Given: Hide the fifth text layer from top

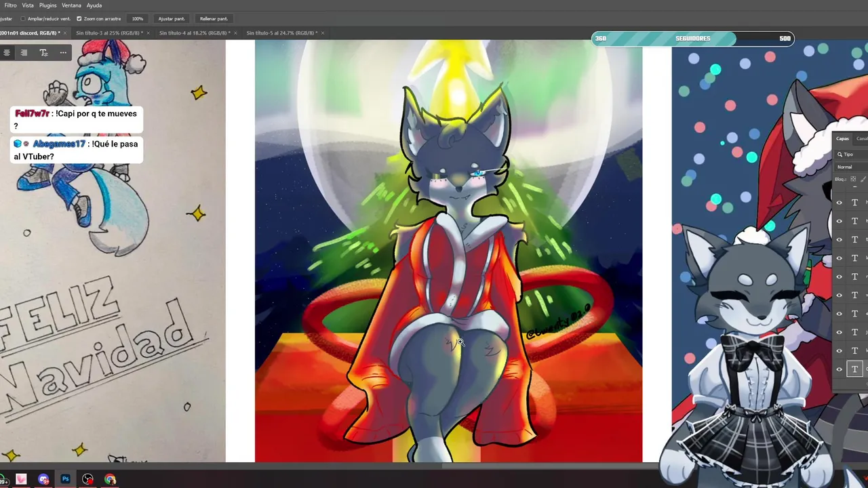Looking at the screenshot, I should (x=840, y=277).
